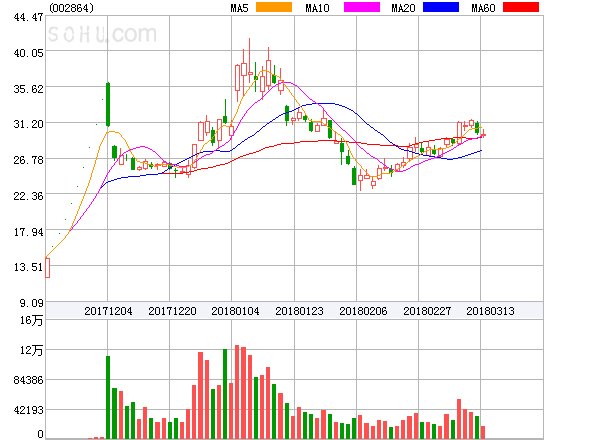Click the blue MA20 legend swatch
The height and width of the screenshot is (440, 600).
[441, 7]
